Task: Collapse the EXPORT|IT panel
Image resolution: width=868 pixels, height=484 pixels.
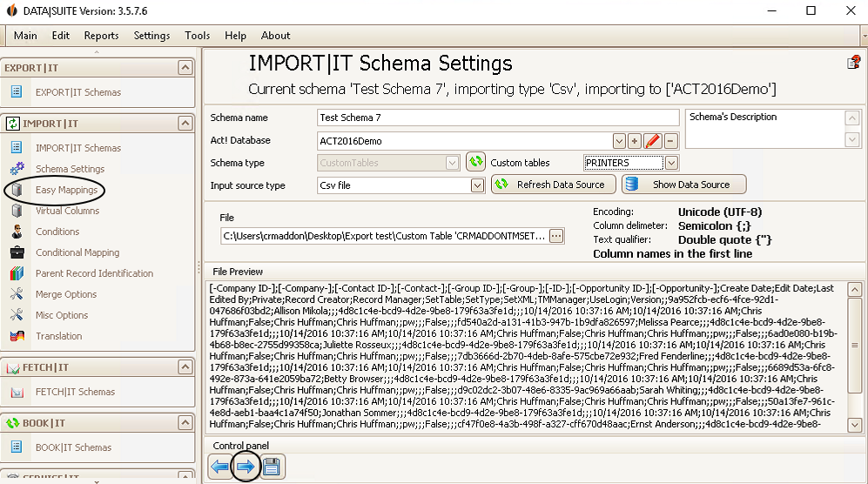Action: (x=185, y=68)
